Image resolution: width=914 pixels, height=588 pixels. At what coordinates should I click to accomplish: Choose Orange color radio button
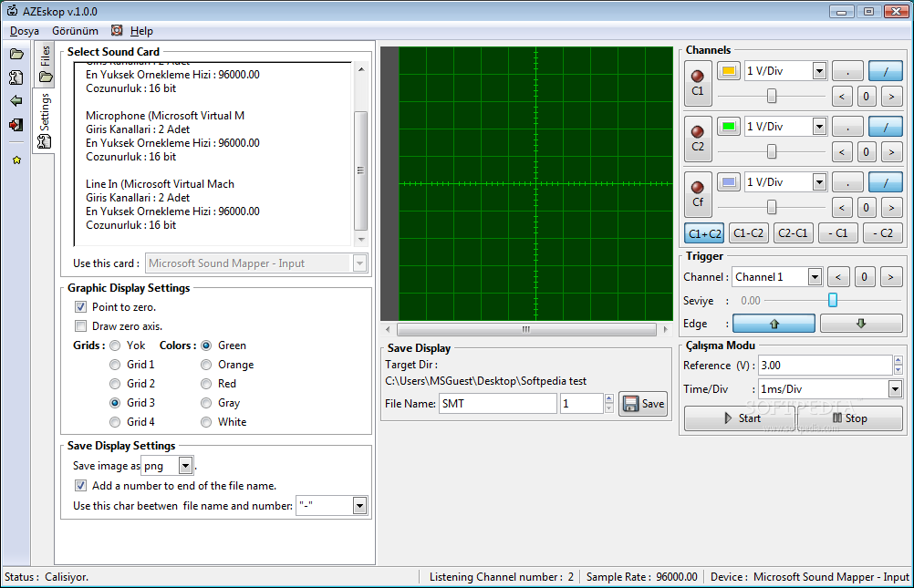pyautogui.click(x=206, y=365)
